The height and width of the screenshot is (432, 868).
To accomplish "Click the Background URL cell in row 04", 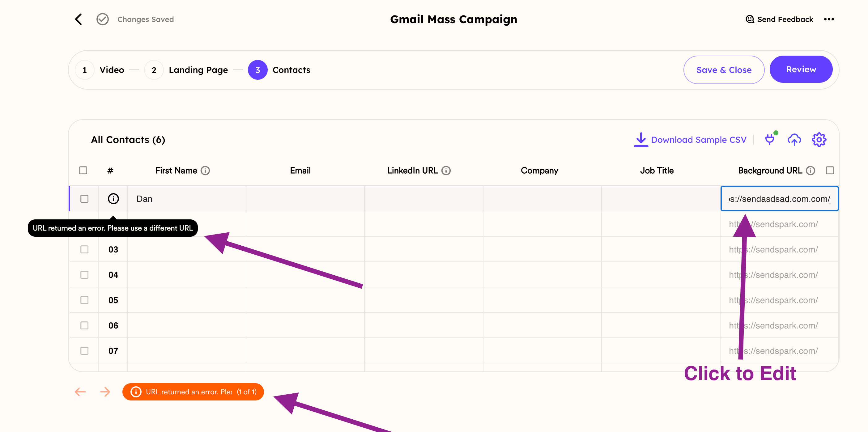I will tap(779, 275).
